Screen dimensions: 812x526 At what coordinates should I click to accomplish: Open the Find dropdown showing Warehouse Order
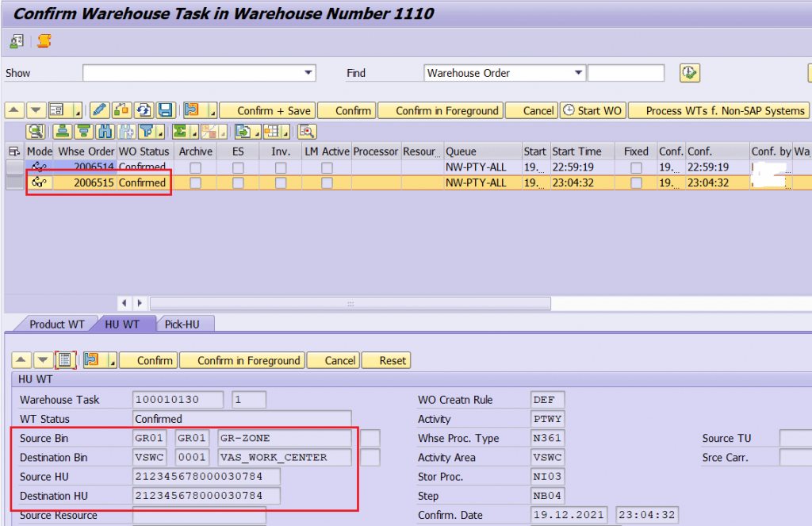point(578,73)
